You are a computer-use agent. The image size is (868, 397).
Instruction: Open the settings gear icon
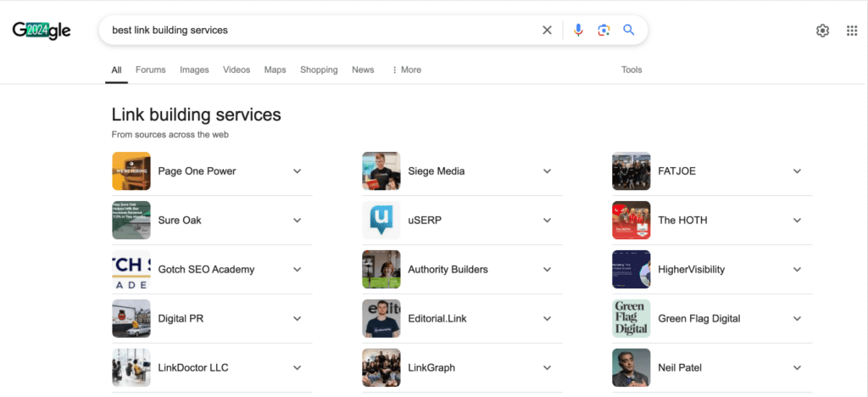point(822,31)
